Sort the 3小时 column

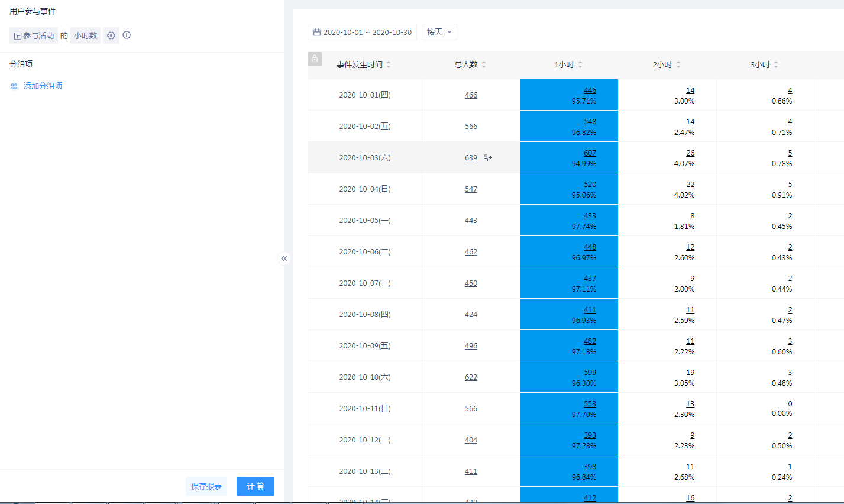click(776, 64)
